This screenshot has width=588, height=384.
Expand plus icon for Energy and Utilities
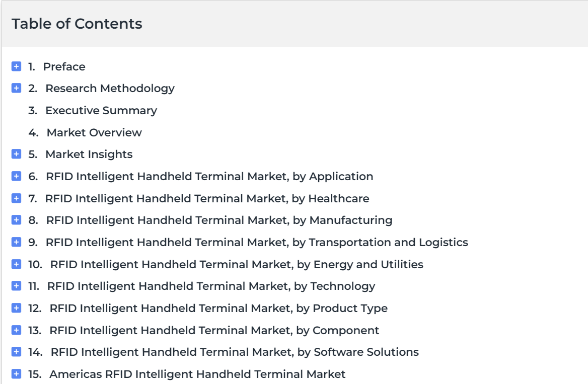pyautogui.click(x=16, y=264)
